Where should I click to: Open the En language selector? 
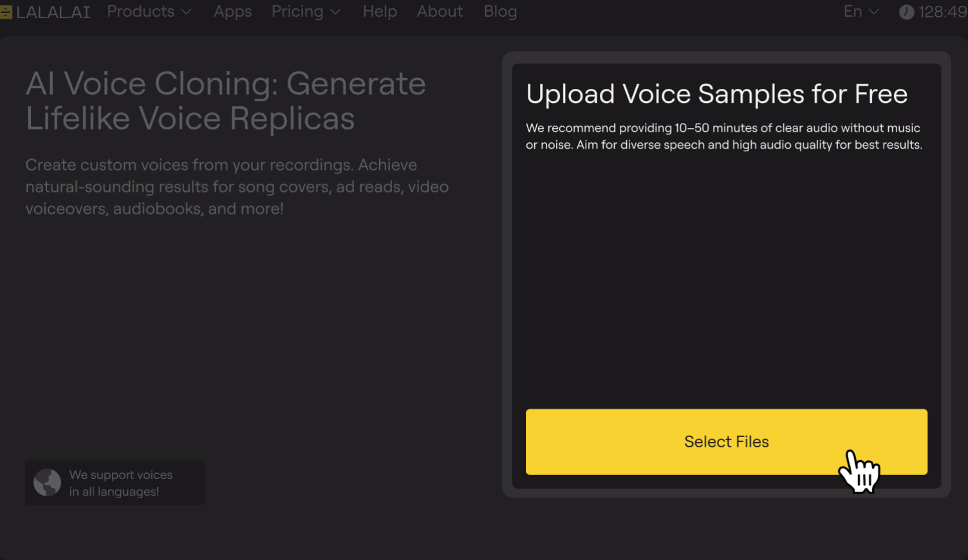pos(853,12)
